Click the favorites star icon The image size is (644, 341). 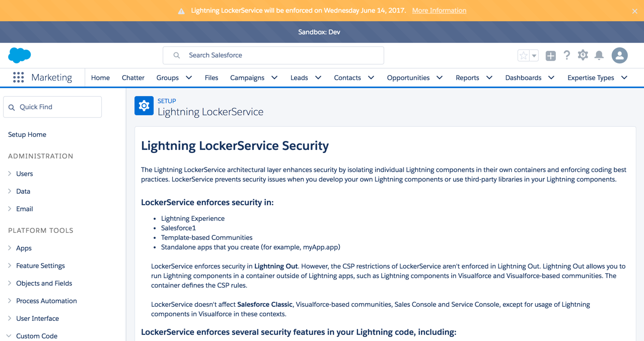(524, 56)
